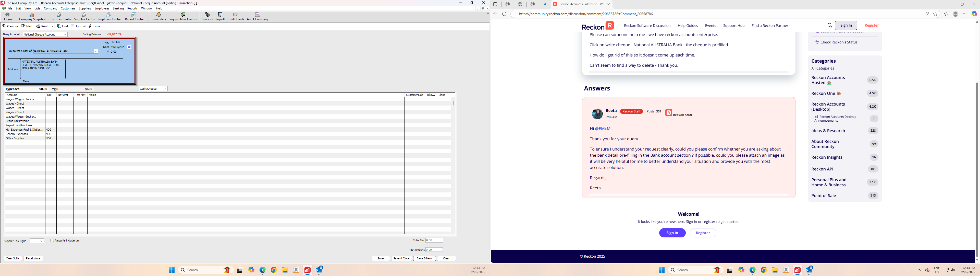Open the Reports menu
Screen dimensions: 980x276
[x=132, y=8]
